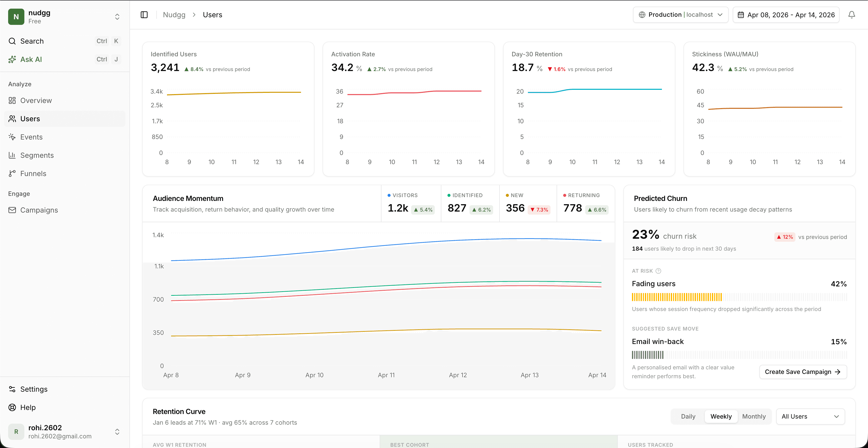Go to Funnels page
The height and width of the screenshot is (448, 868).
point(65,174)
